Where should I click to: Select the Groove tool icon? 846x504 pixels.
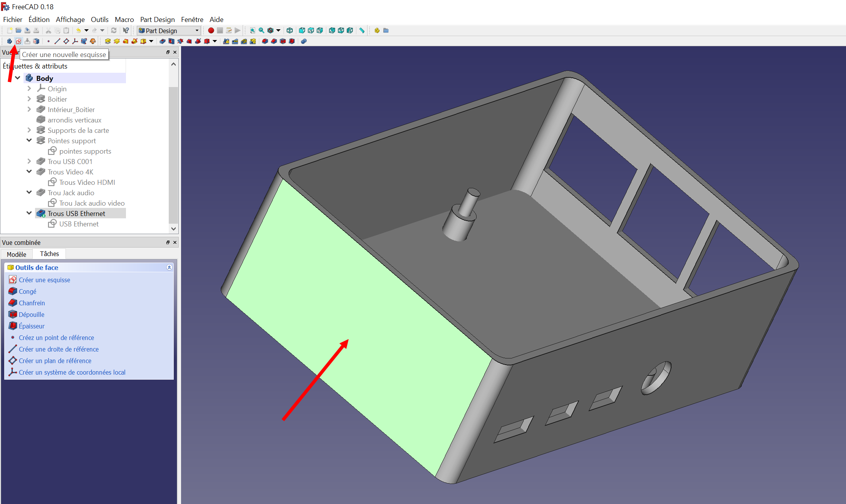tap(180, 41)
